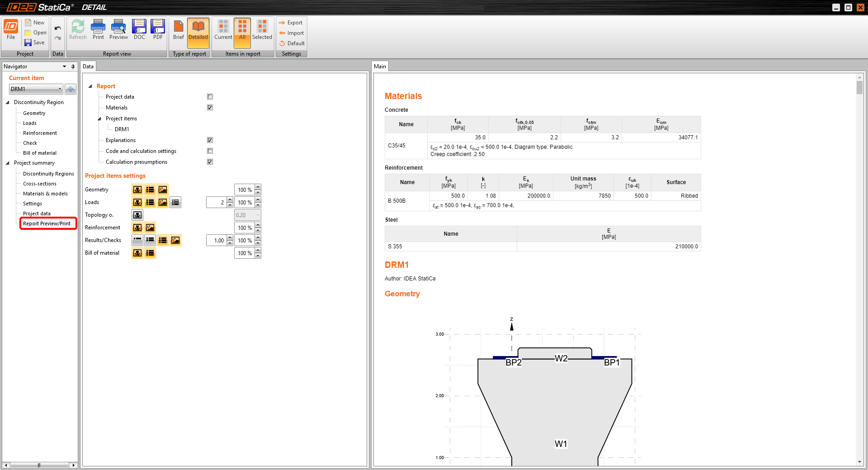Open the File menu
868x470 pixels.
click(11, 30)
